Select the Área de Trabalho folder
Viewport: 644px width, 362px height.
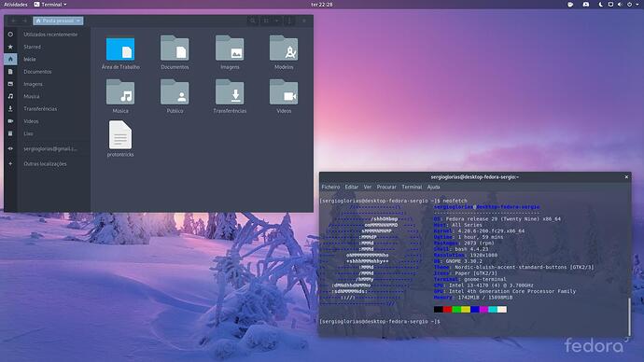(120, 49)
